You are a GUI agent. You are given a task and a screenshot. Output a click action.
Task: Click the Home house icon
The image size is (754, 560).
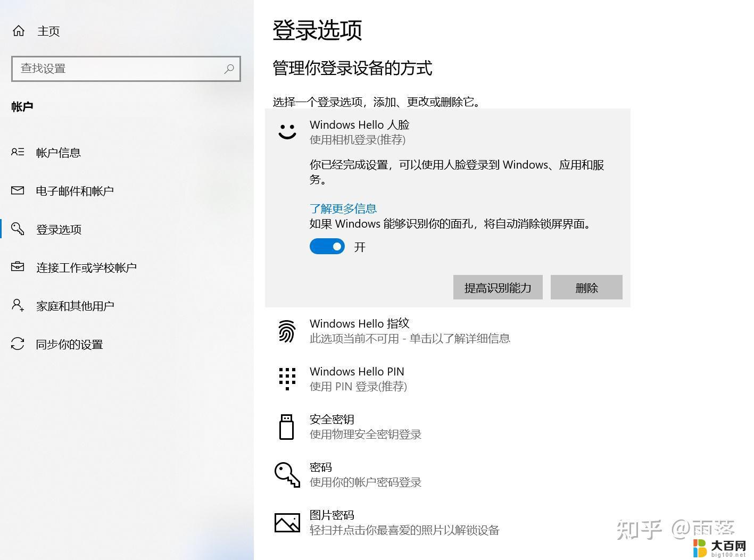tap(19, 31)
